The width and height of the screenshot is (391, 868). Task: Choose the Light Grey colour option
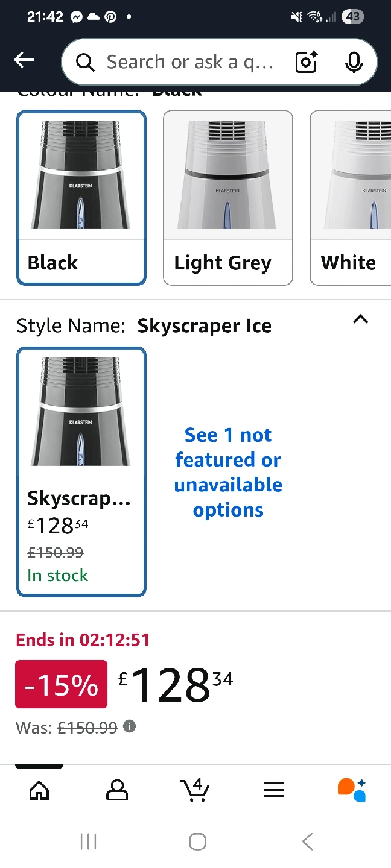click(x=228, y=197)
